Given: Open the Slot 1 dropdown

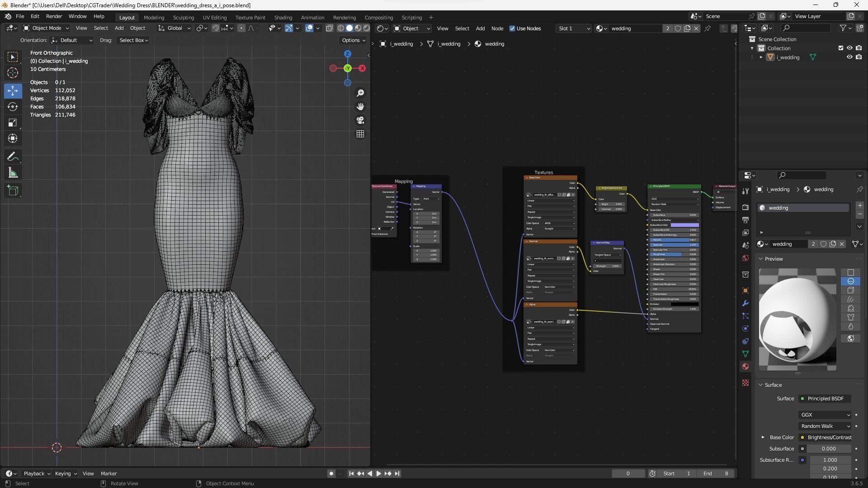Looking at the screenshot, I should click(x=574, y=28).
